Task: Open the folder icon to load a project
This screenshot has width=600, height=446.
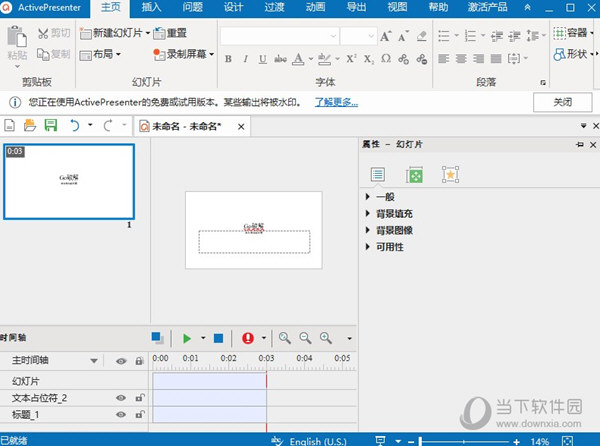Action: click(30, 126)
